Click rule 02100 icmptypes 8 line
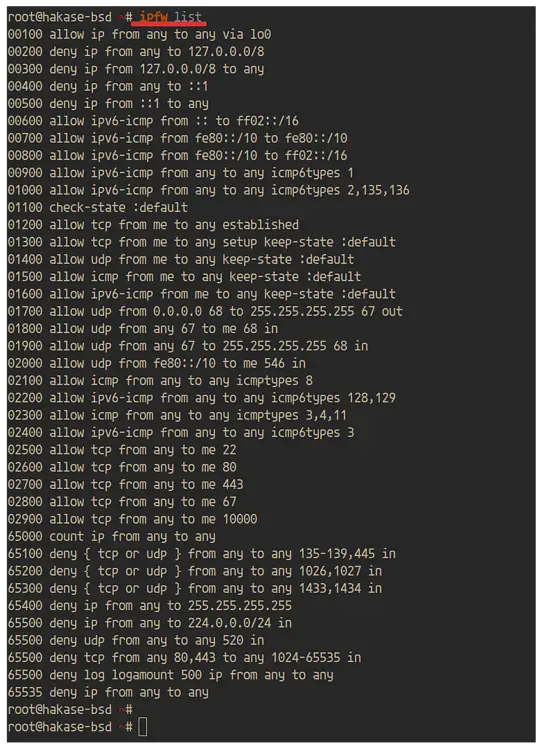This screenshot has height=750, width=544. tap(160, 380)
